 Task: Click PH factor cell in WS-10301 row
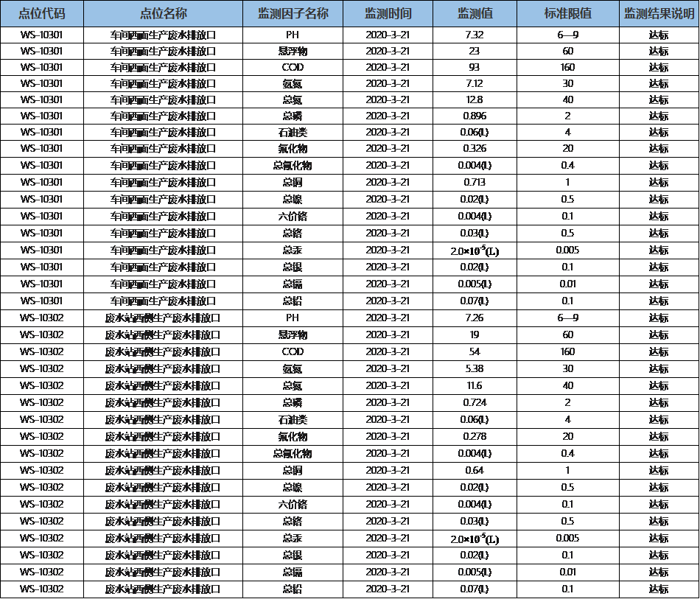click(x=293, y=35)
